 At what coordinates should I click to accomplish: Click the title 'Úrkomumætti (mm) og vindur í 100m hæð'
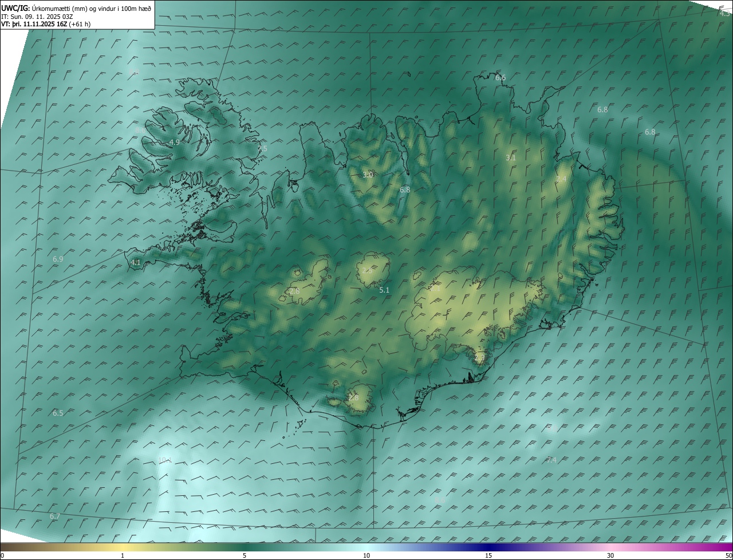click(x=92, y=8)
